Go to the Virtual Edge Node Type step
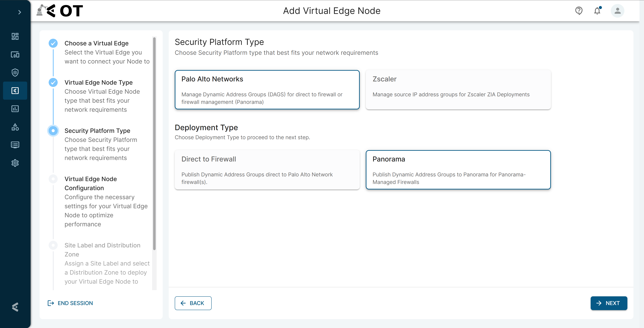The height and width of the screenshot is (328, 644). click(x=98, y=82)
